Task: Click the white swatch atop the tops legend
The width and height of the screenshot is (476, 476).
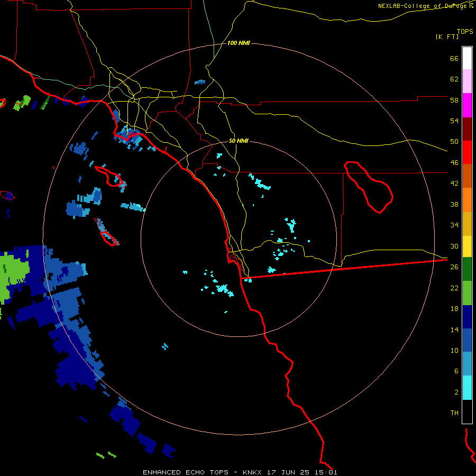Action: [467, 58]
